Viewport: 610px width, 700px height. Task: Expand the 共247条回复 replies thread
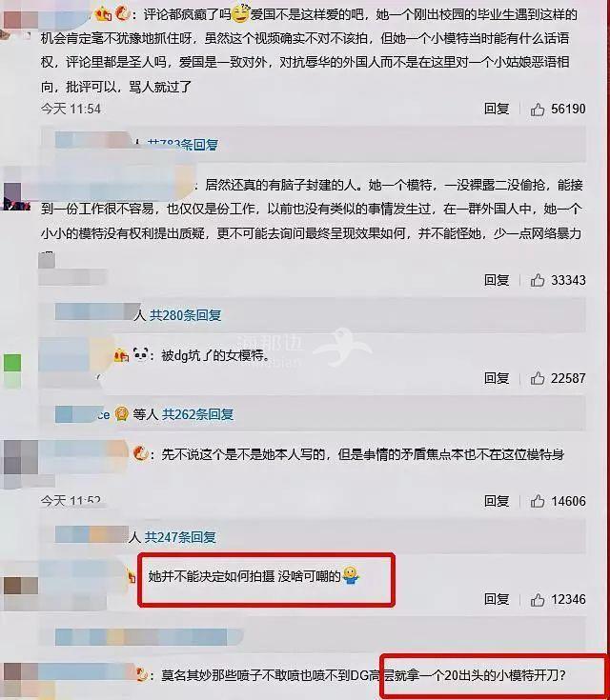tap(180, 537)
